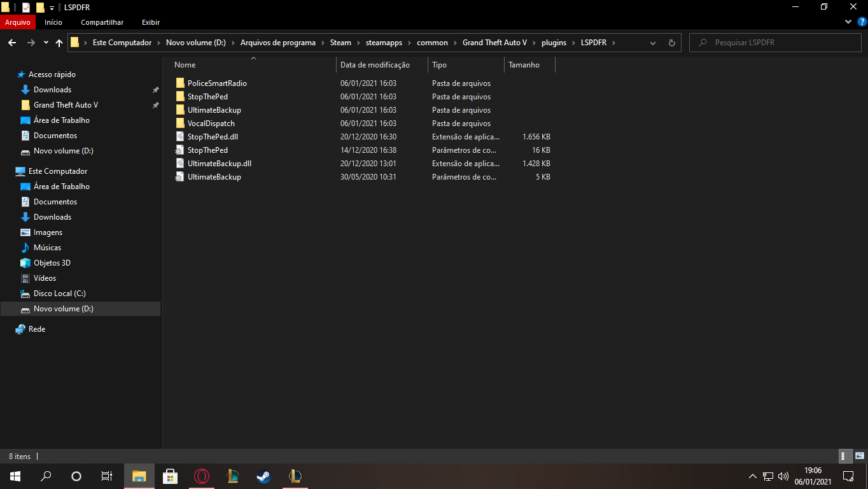868x489 pixels.
Task: Select the UltimateBackup folder name
Action: point(214,110)
